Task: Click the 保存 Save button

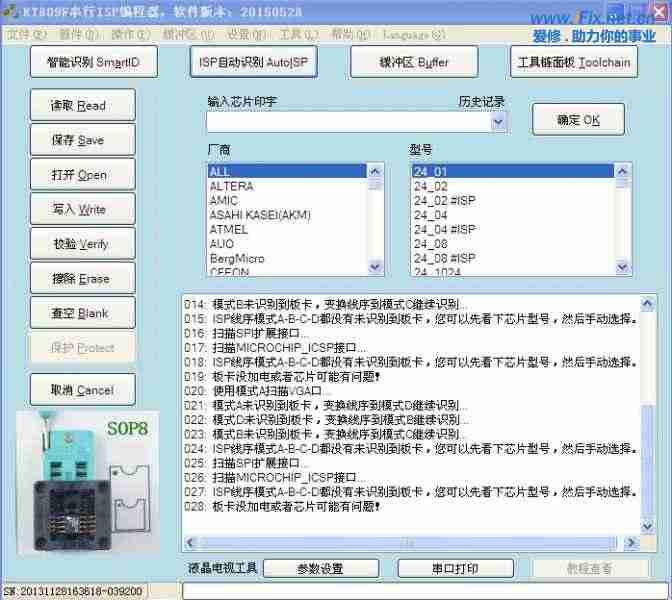Action: point(83,140)
